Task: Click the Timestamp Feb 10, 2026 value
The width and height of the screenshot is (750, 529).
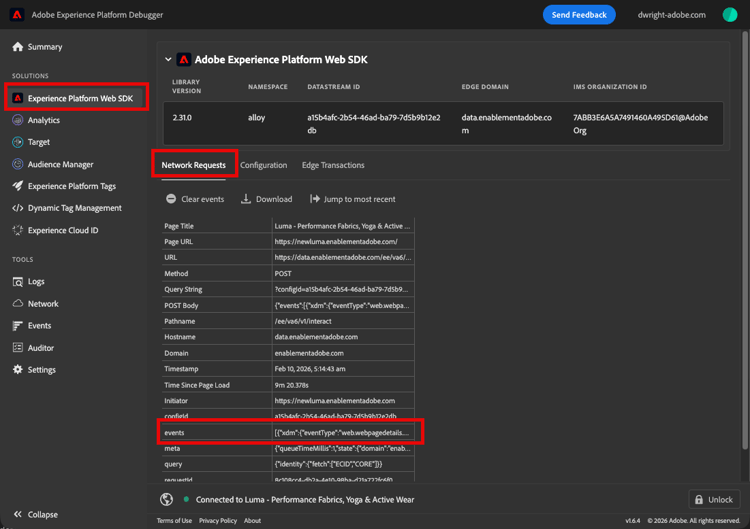Action: 310,369
